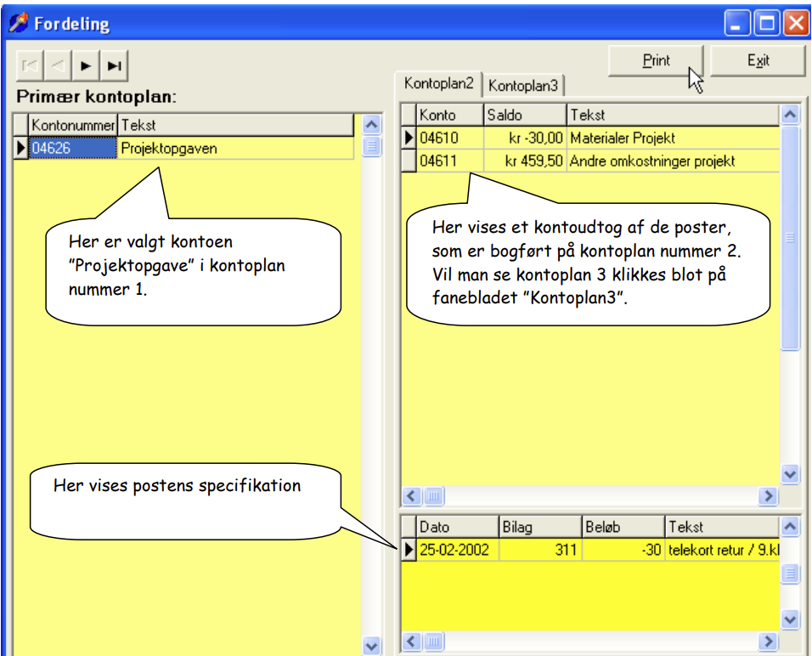
Task: Click Kontoplan2 horizontal scrollbar thumb
Action: [434, 496]
